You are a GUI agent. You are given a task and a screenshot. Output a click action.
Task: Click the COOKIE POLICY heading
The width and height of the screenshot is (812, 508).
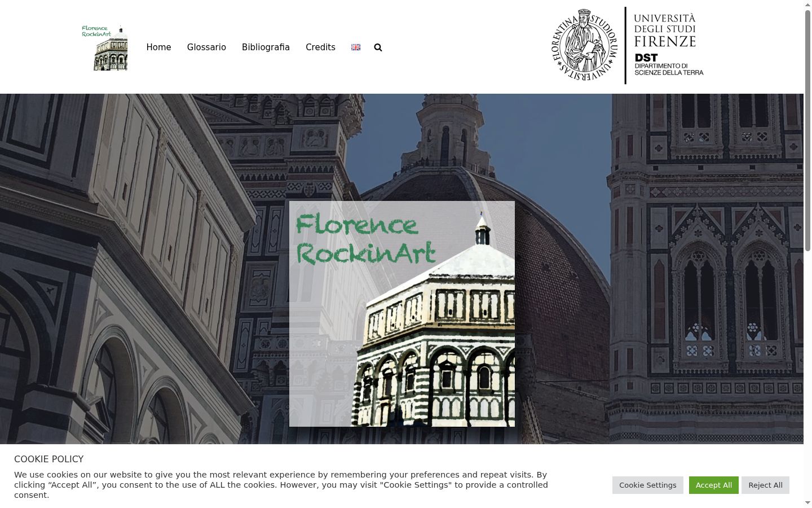[x=49, y=459]
